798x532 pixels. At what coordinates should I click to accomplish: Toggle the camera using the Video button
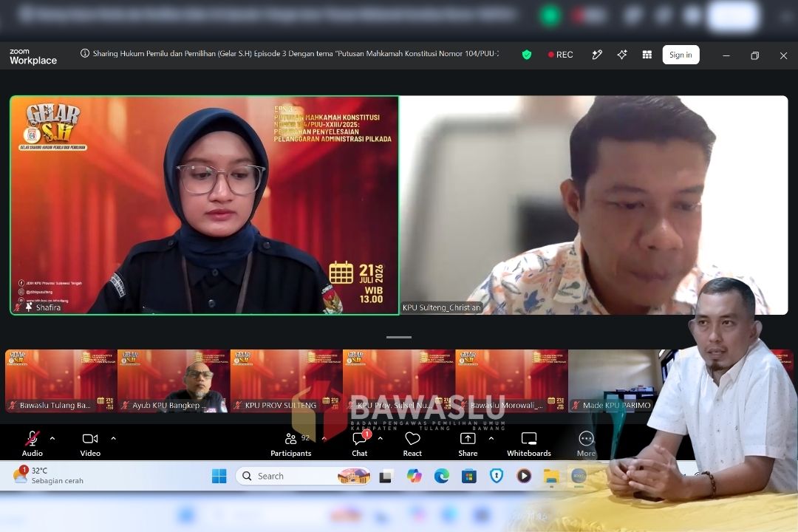[90, 443]
